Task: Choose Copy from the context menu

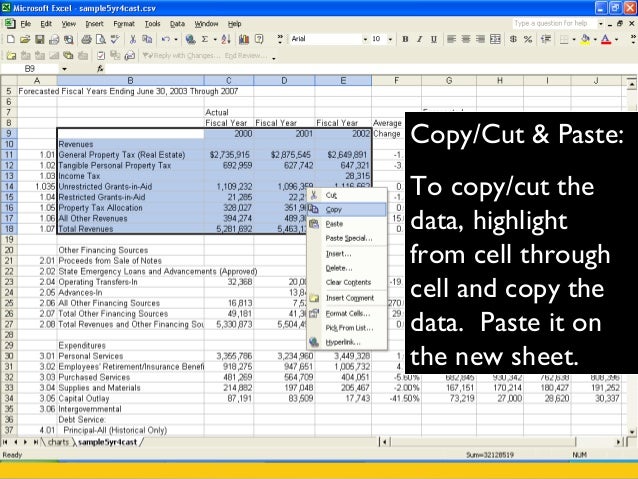Action: click(334, 209)
